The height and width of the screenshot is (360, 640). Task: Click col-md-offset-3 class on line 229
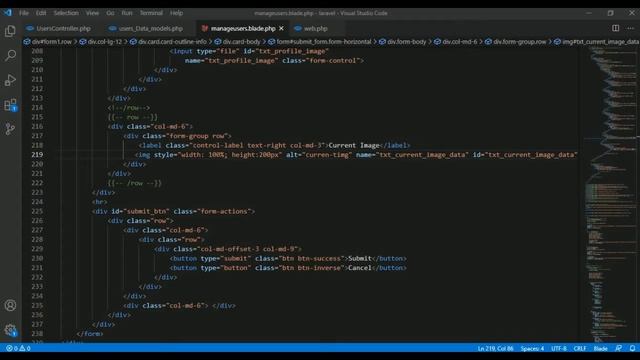tap(229, 249)
